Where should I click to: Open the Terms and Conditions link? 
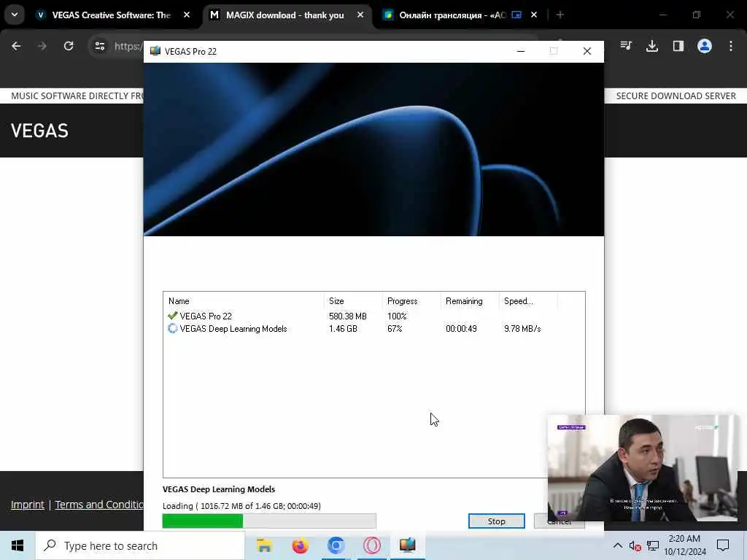[99, 505]
